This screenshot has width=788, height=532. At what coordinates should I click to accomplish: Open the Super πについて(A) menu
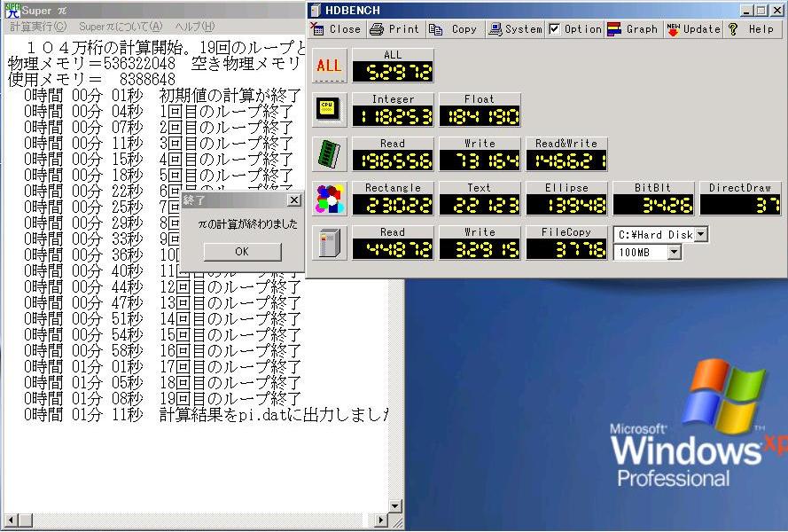pyautogui.click(x=121, y=27)
